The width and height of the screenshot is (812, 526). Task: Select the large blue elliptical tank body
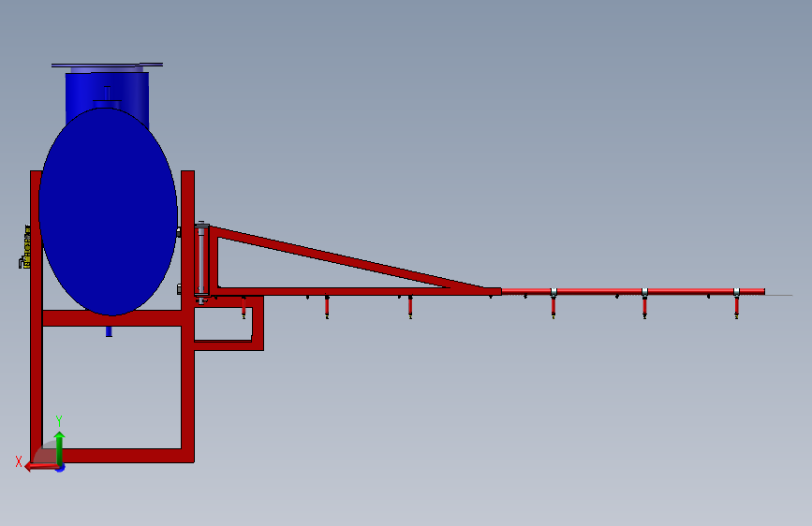point(109,212)
